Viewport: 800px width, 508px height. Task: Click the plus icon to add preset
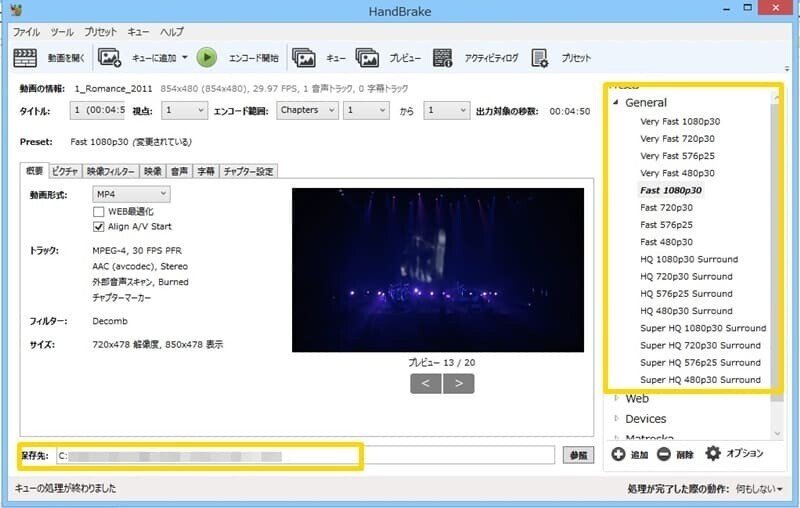618,453
